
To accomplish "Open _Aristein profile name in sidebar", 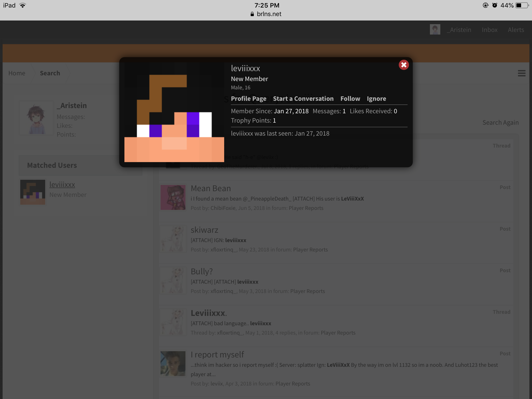I will point(72,106).
